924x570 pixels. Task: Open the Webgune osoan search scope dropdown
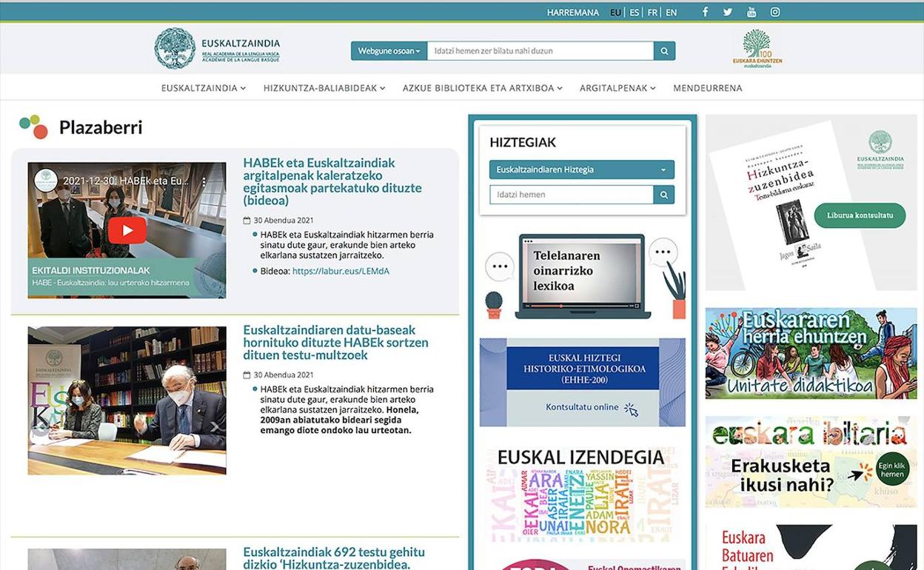click(389, 51)
